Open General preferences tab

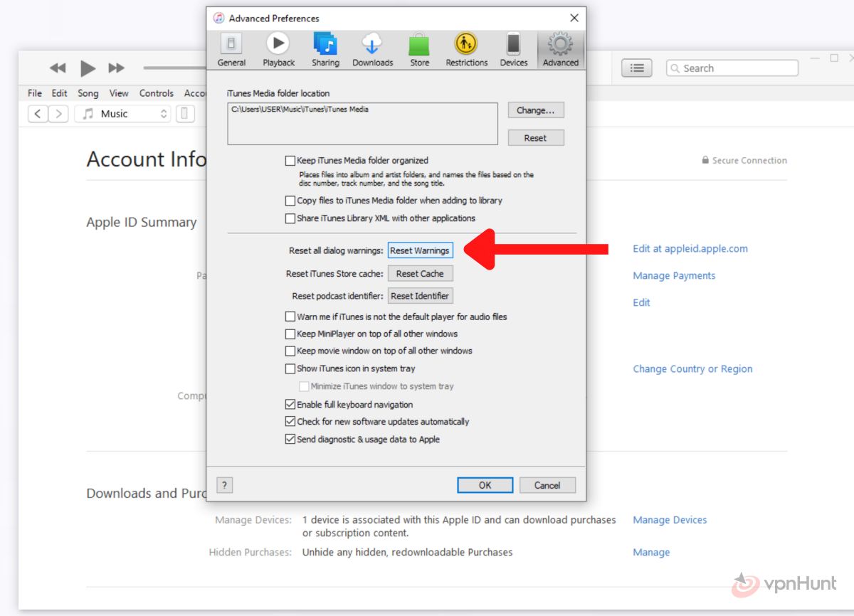pyautogui.click(x=231, y=50)
